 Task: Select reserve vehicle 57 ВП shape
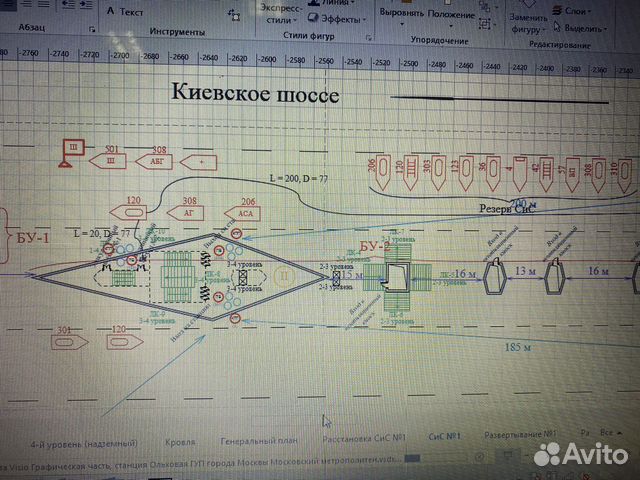[573, 175]
